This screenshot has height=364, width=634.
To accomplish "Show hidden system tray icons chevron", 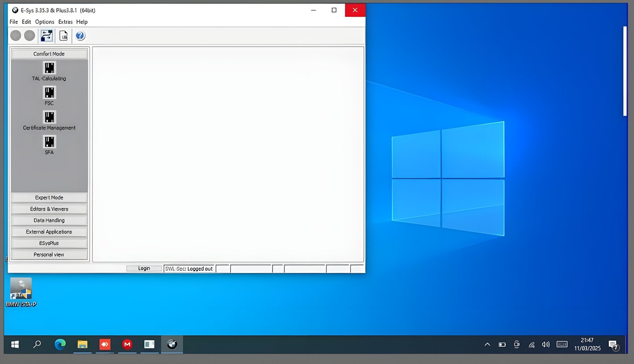I will (x=487, y=344).
